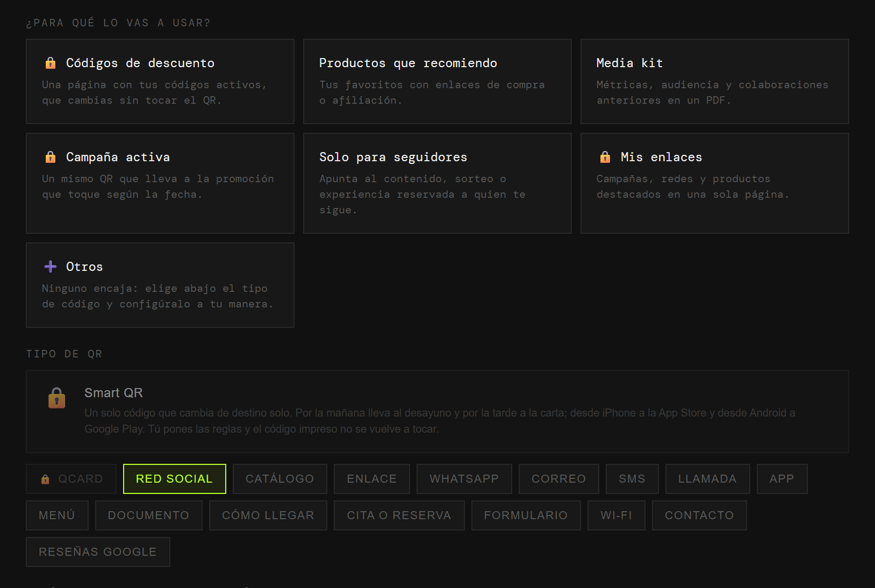Click the plus icon beside Otros
Image resolution: width=875 pixels, height=588 pixels.
click(x=51, y=267)
